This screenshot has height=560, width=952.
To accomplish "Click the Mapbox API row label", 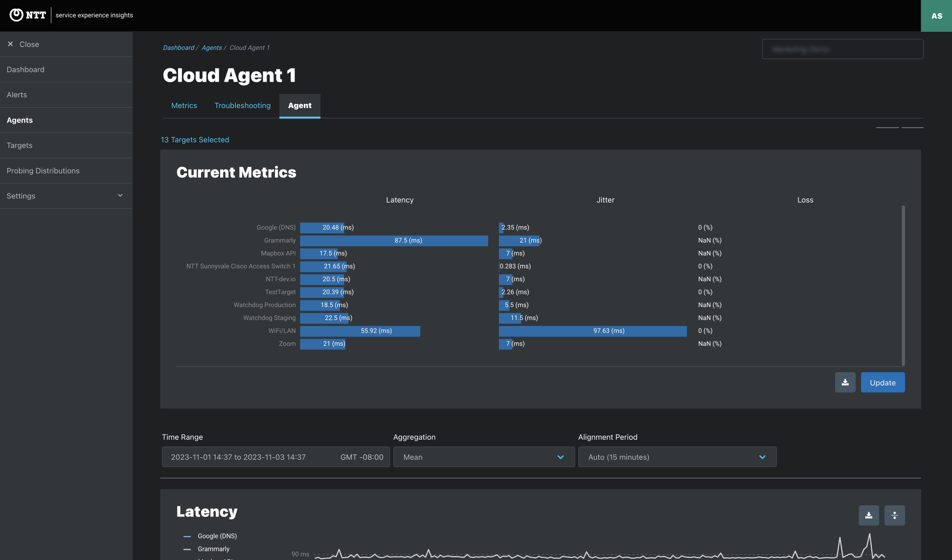I will (x=278, y=253).
